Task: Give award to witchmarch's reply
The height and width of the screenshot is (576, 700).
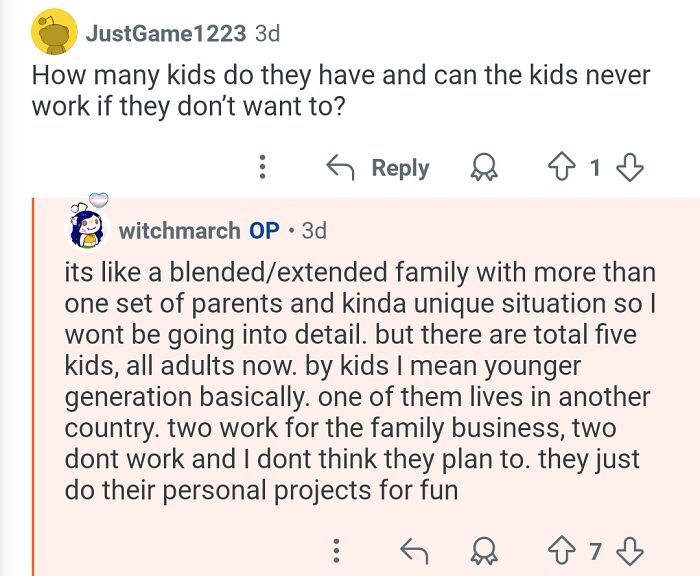Action: 484,551
